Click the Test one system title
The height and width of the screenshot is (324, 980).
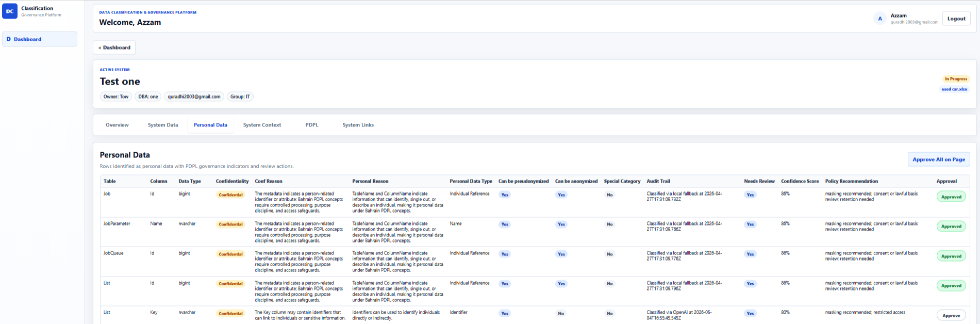click(x=120, y=82)
